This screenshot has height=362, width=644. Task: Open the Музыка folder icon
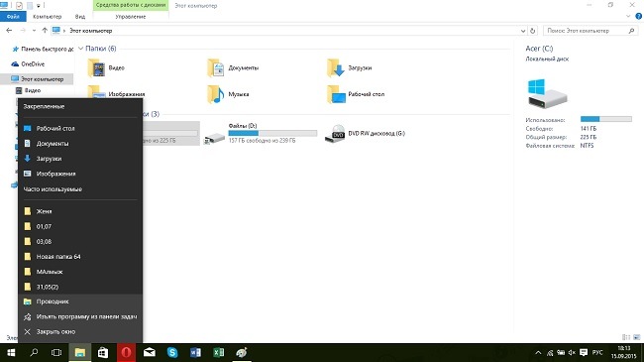(x=216, y=94)
